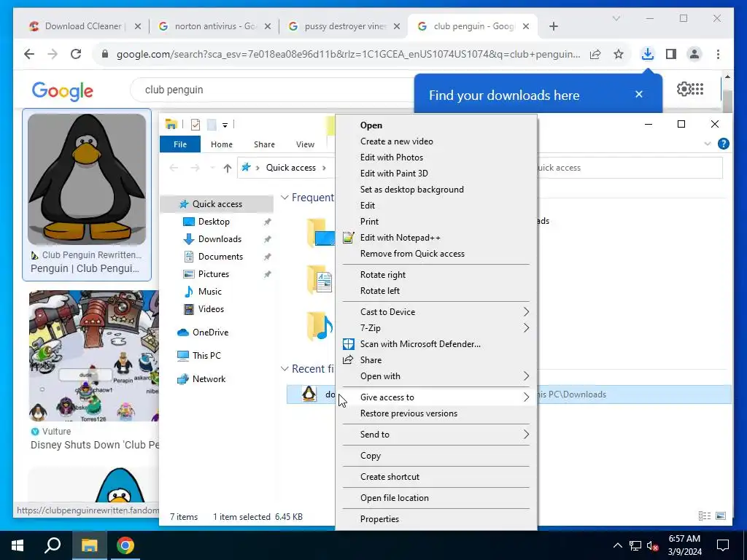Screen dimensions: 747x560
Task: Select Music in navigation pane
Action: [x=209, y=292]
